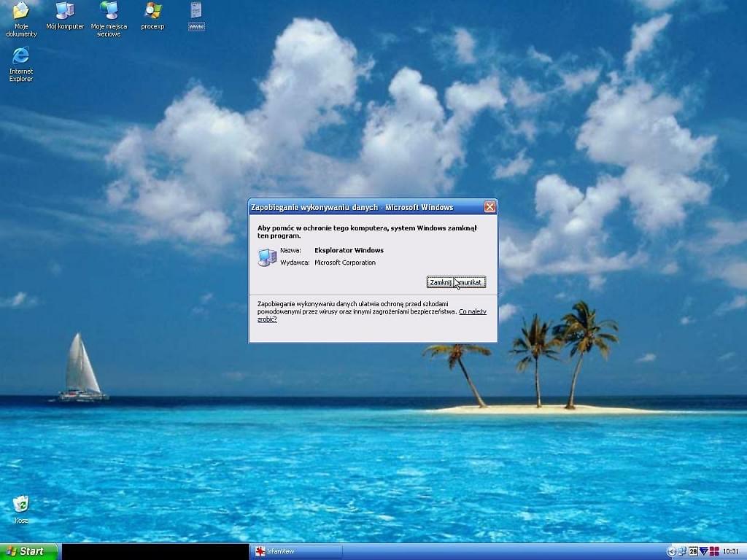Click the Eksplorator Windows program icon in dialog
This screenshot has height=560, width=747.
267,257
